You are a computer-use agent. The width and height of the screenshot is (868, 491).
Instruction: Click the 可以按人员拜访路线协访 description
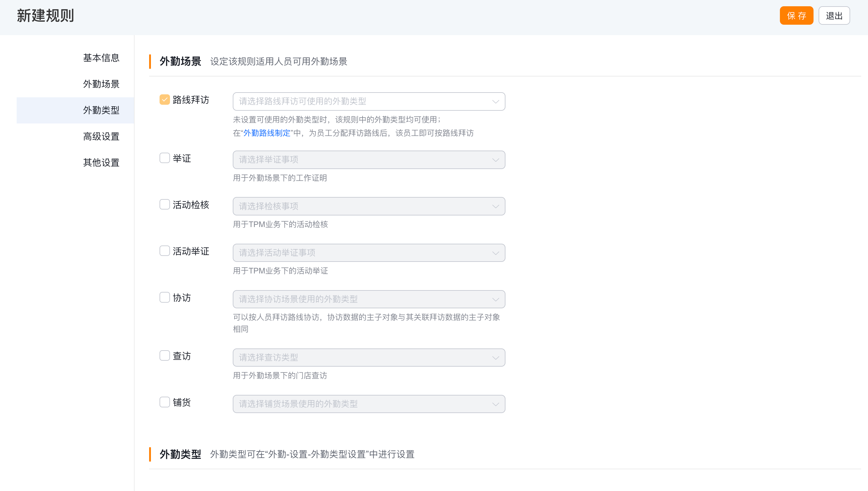pyautogui.click(x=366, y=323)
